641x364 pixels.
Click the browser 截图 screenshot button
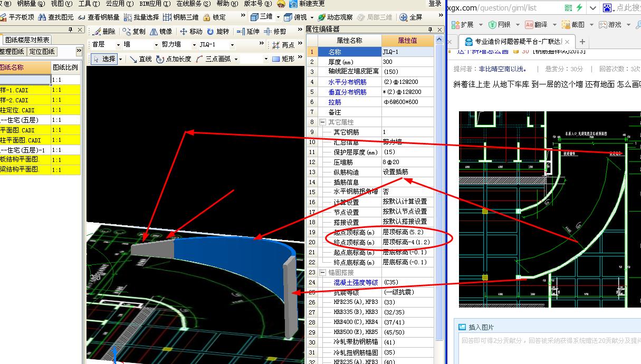tap(573, 25)
